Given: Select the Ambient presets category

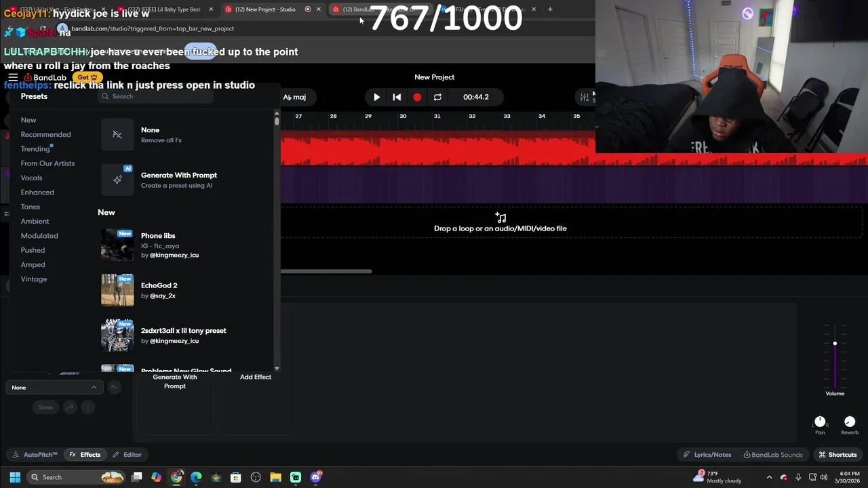Looking at the screenshot, I should click(x=35, y=221).
